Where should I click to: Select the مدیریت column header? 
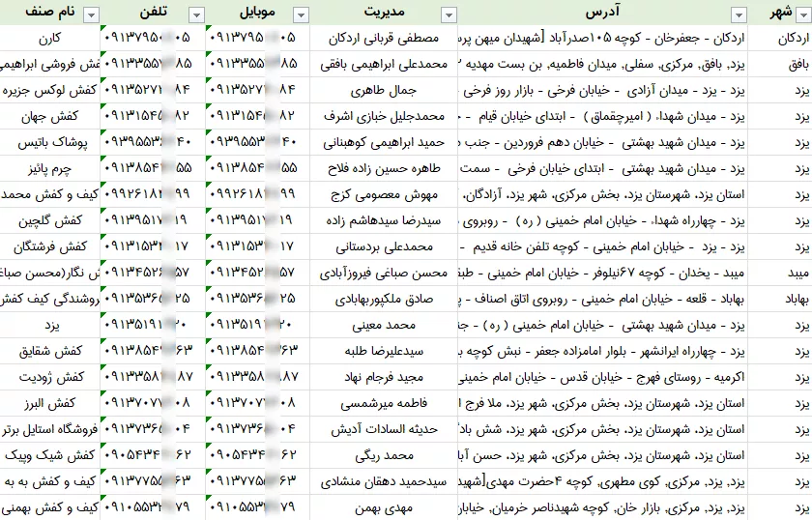384,12
